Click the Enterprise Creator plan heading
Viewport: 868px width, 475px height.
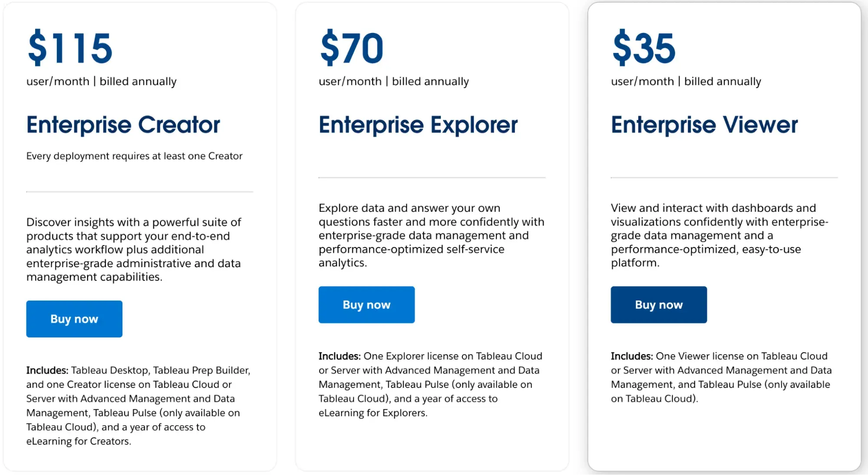click(x=123, y=125)
